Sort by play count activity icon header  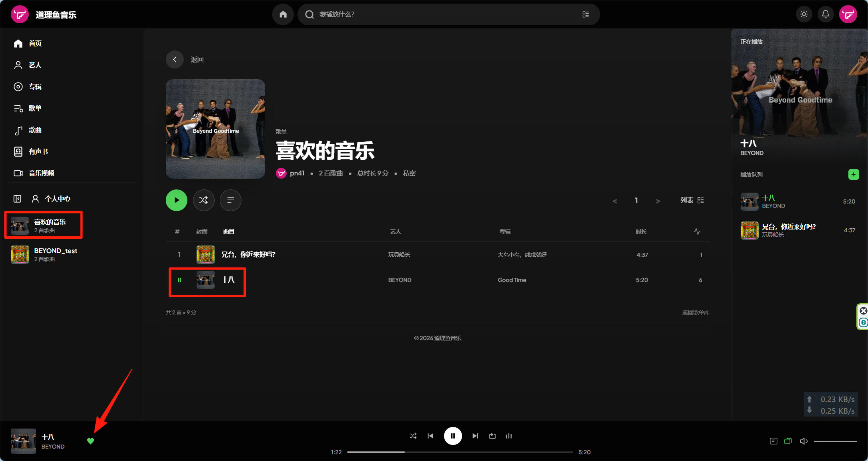tap(697, 232)
